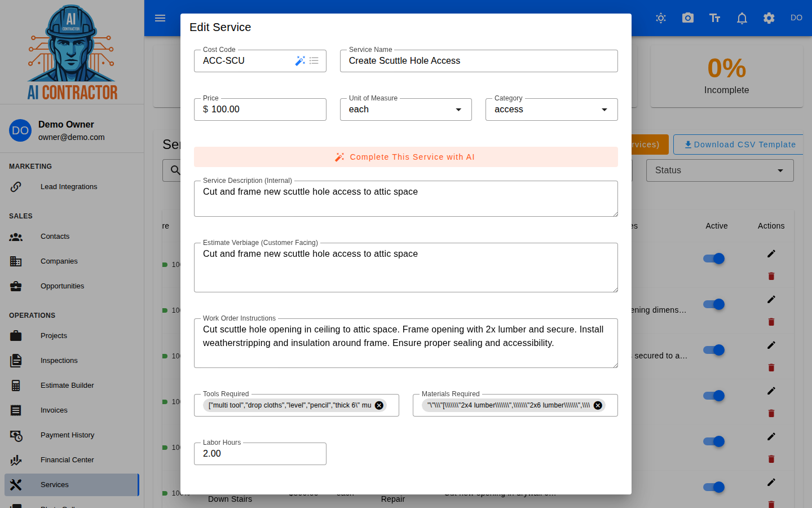This screenshot has width=812, height=508.
Task: Click the Opportunities briefcase icon
Action: point(16,286)
